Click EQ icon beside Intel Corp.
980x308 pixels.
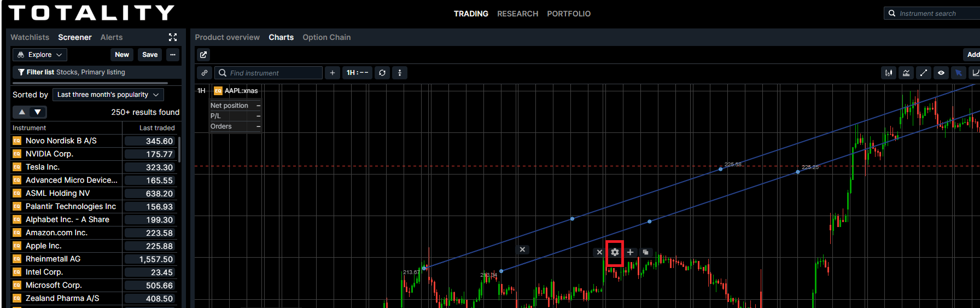tap(17, 272)
